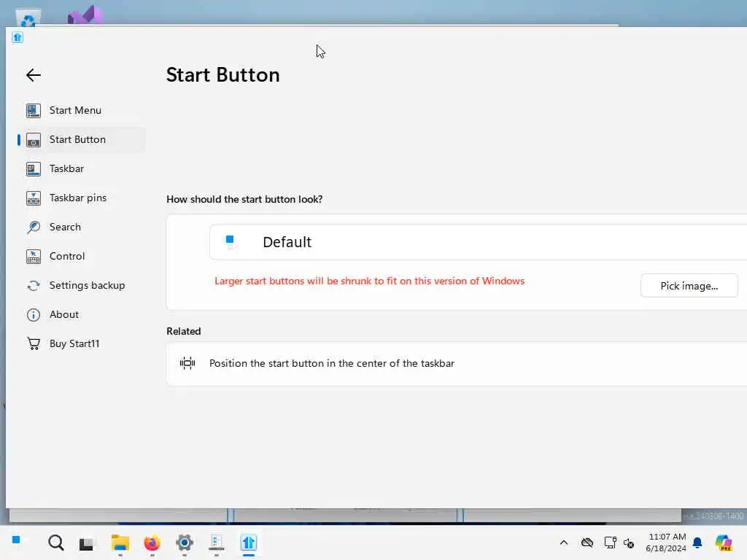Image resolution: width=747 pixels, height=560 pixels.
Task: Click the muted volume tray icon
Action: click(x=629, y=542)
